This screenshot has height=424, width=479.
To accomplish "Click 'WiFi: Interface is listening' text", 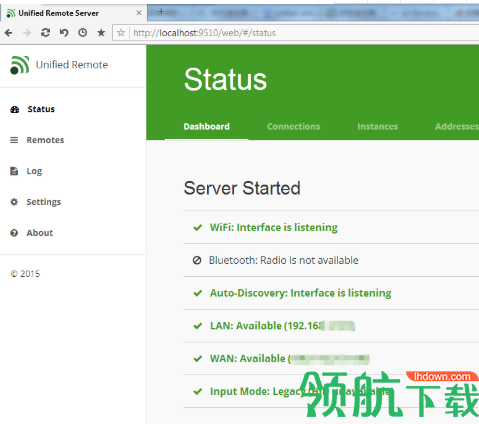I will (x=274, y=227).
